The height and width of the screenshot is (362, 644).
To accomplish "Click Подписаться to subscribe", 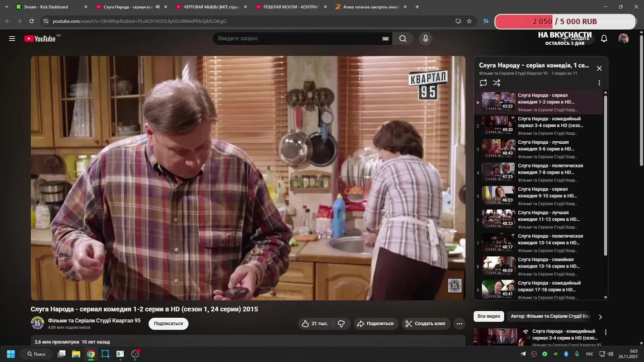I will coord(169,324).
